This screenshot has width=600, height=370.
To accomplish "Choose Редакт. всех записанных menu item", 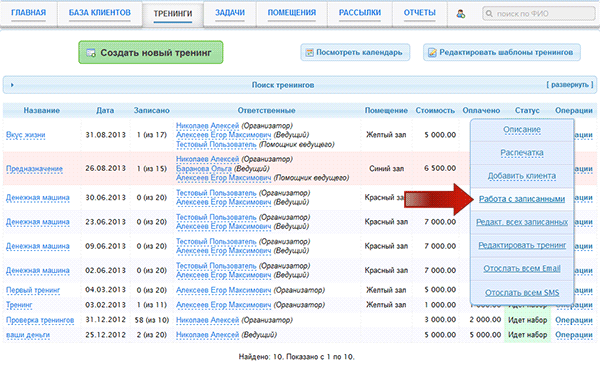I will coord(522,222).
